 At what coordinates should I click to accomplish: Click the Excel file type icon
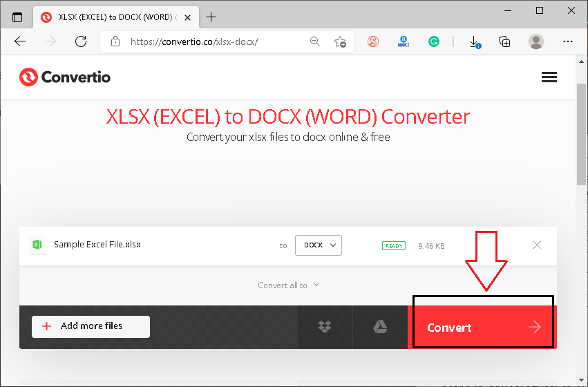coord(37,245)
